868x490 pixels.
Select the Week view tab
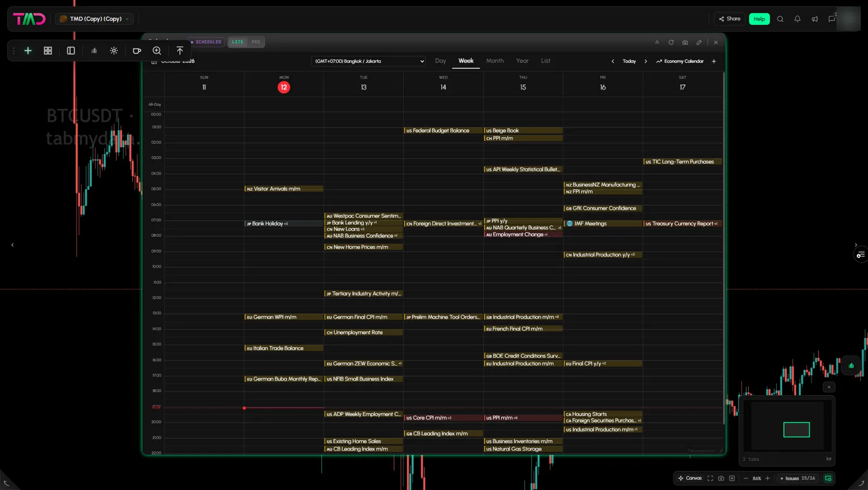click(x=466, y=61)
